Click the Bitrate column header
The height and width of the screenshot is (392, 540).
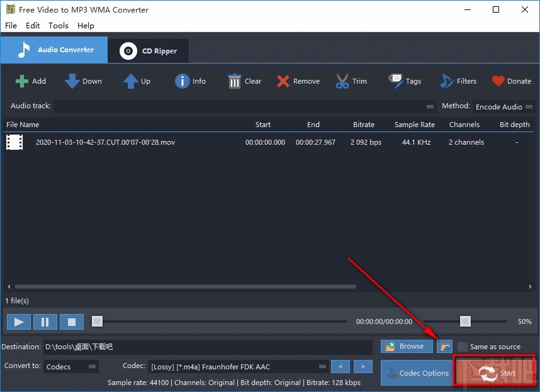point(364,125)
